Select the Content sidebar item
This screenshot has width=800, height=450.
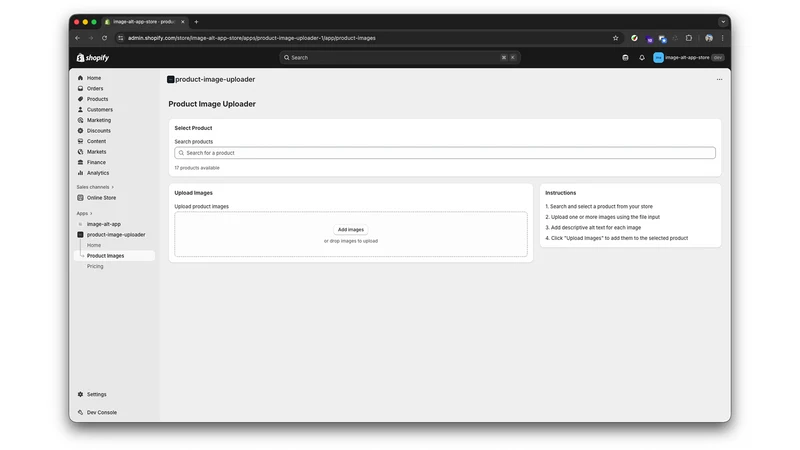pos(96,141)
